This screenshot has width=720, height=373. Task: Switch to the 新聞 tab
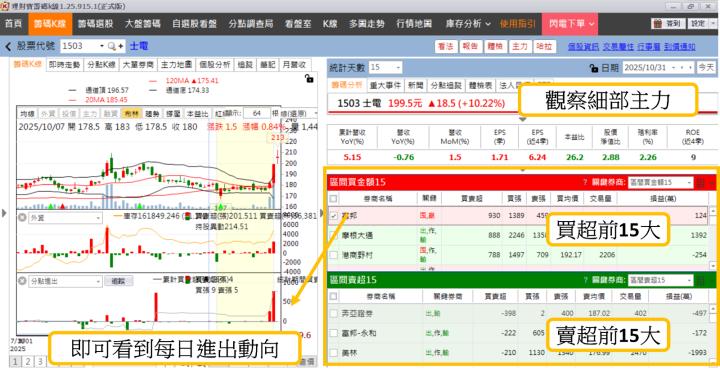415,85
